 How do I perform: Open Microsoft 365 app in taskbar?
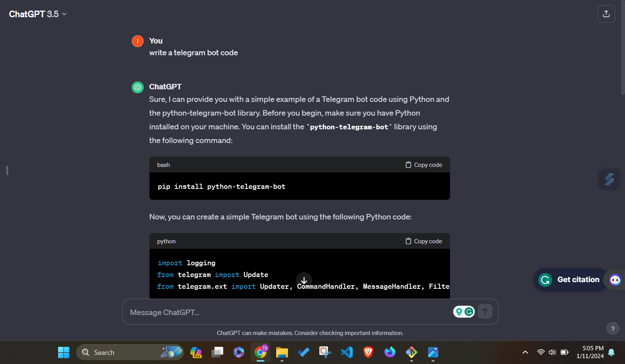pyautogui.click(x=239, y=352)
